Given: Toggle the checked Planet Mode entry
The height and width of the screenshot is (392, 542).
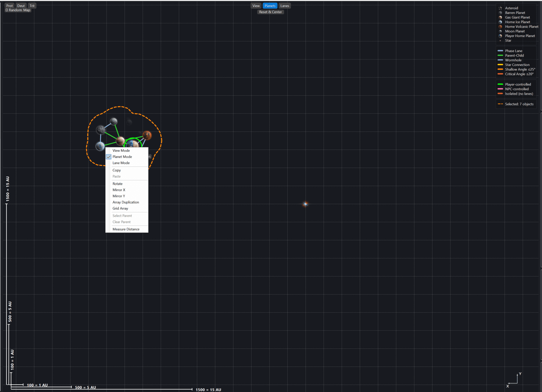Looking at the screenshot, I should click(x=127, y=157).
